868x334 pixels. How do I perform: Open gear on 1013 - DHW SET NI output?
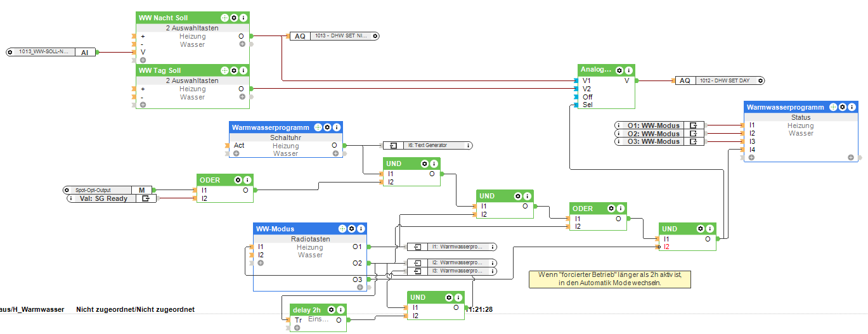[x=375, y=36]
